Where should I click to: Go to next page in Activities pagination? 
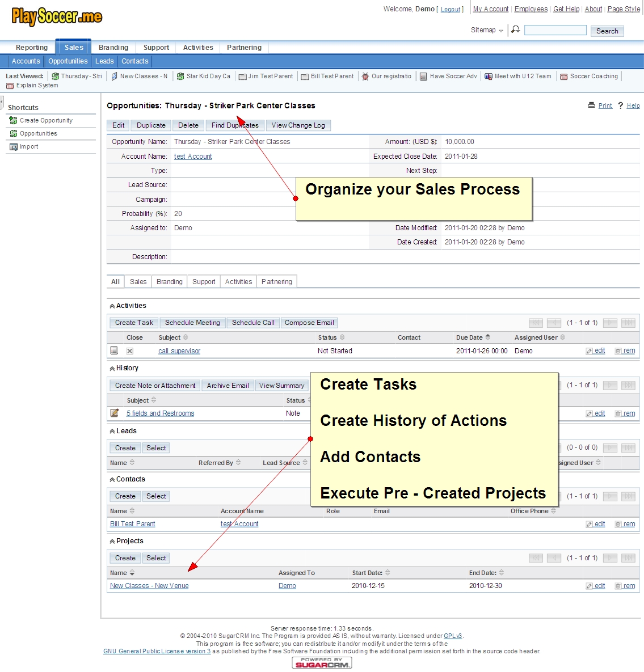point(610,323)
